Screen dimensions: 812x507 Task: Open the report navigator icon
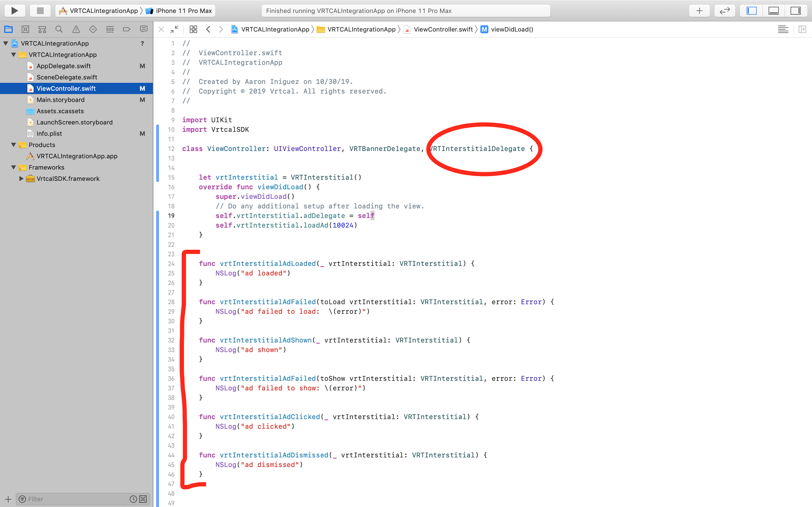144,30
